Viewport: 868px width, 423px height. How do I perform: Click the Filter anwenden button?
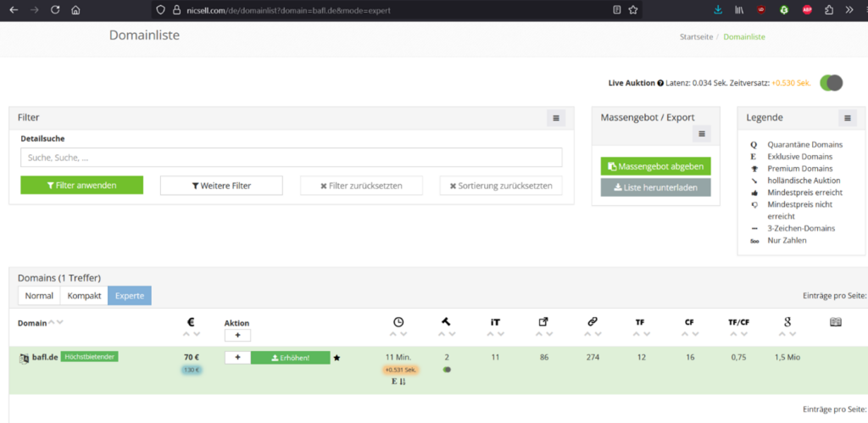pyautogui.click(x=82, y=186)
